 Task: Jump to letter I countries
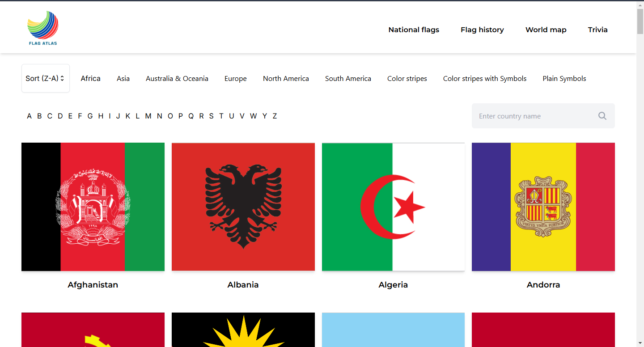coord(110,116)
